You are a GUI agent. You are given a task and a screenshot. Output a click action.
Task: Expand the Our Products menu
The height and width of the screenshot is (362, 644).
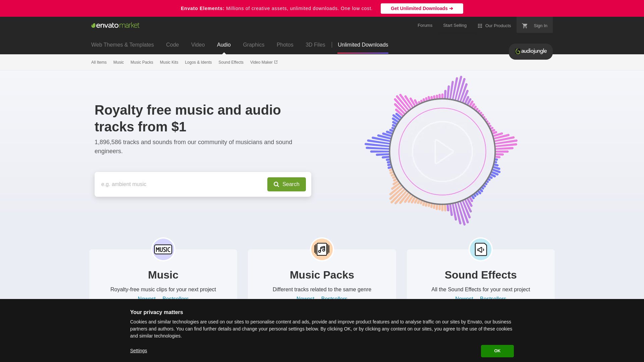[x=494, y=26]
